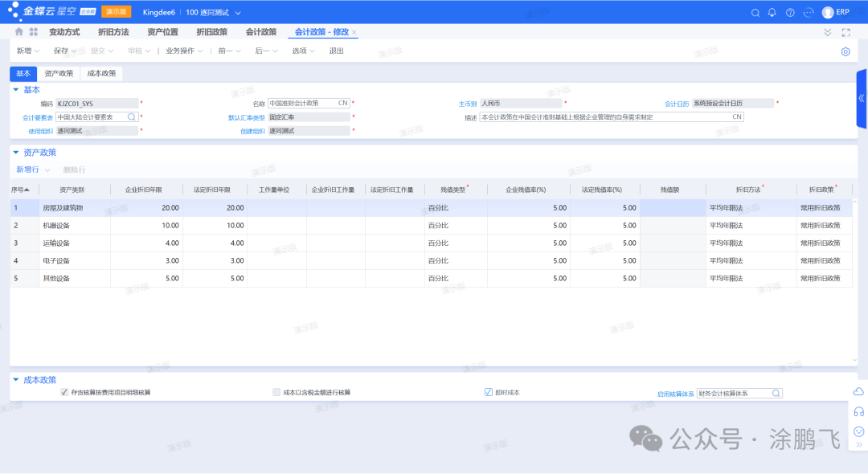Click the help question mark icon
This screenshot has height=474, width=868.
click(790, 13)
